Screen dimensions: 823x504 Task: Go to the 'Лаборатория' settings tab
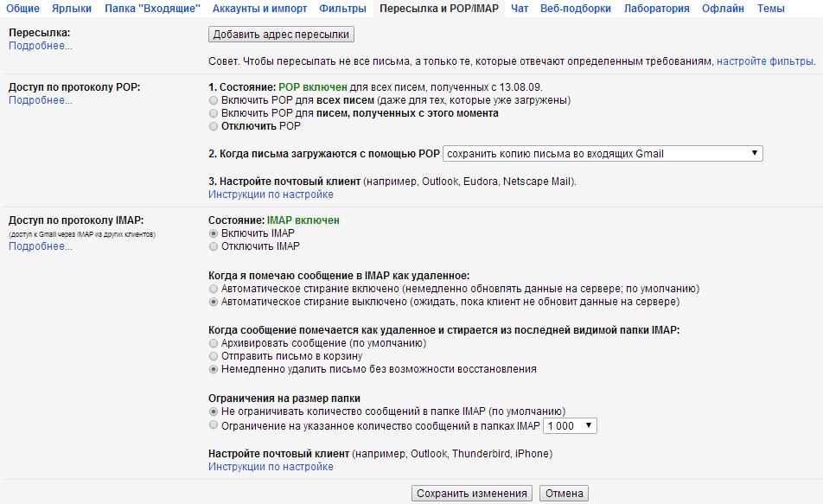click(x=657, y=9)
